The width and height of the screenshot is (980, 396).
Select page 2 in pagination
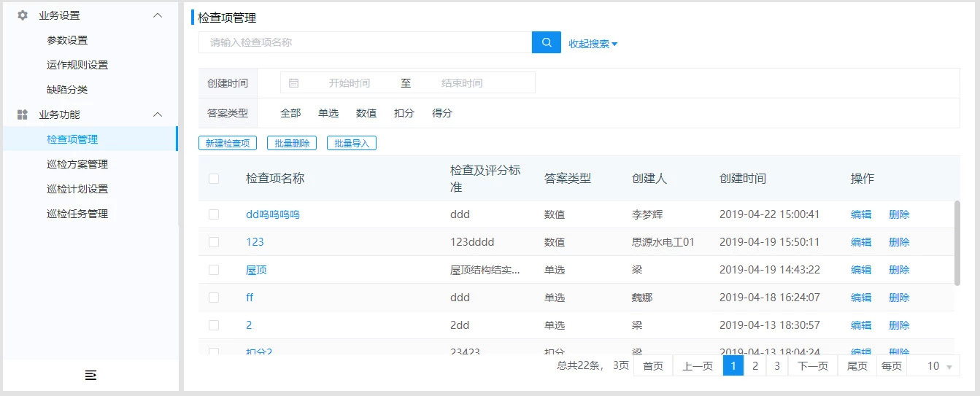tap(755, 366)
